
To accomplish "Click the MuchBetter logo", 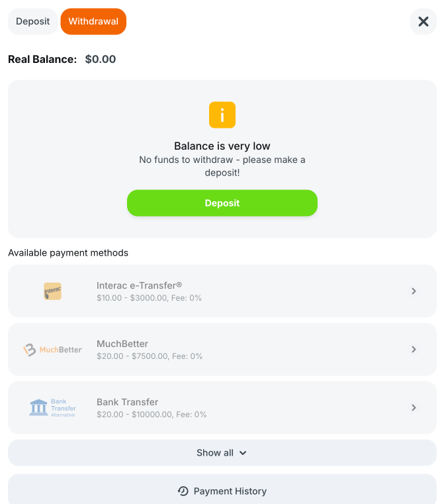I will 53,350.
